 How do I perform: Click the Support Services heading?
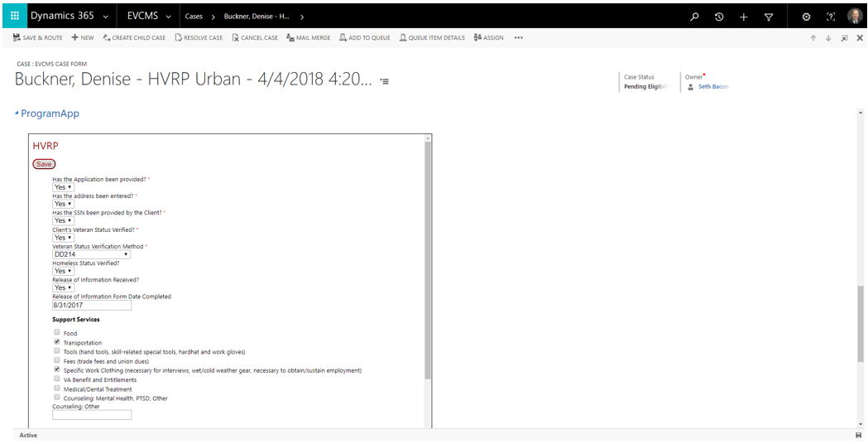tap(76, 320)
